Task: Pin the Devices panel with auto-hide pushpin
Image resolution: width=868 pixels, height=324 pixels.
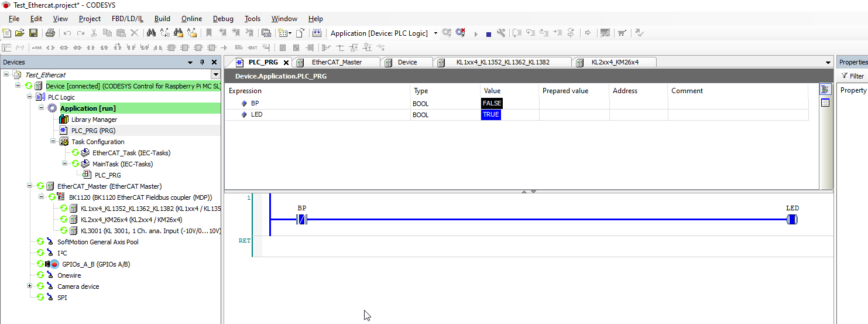Action: tap(203, 62)
